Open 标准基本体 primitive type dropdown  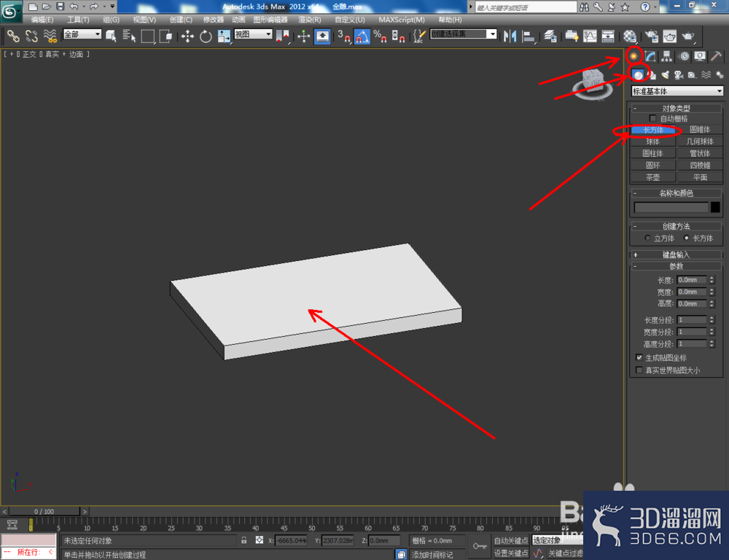[x=677, y=91]
